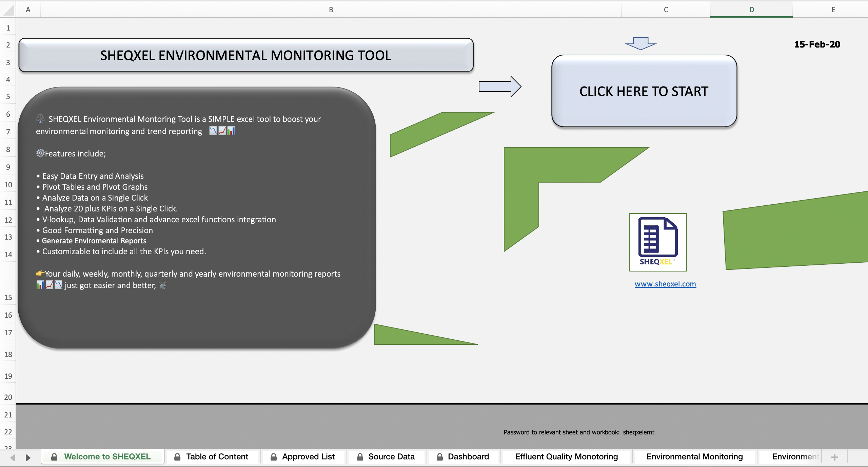Select column D header
The image size is (868, 467).
click(751, 10)
